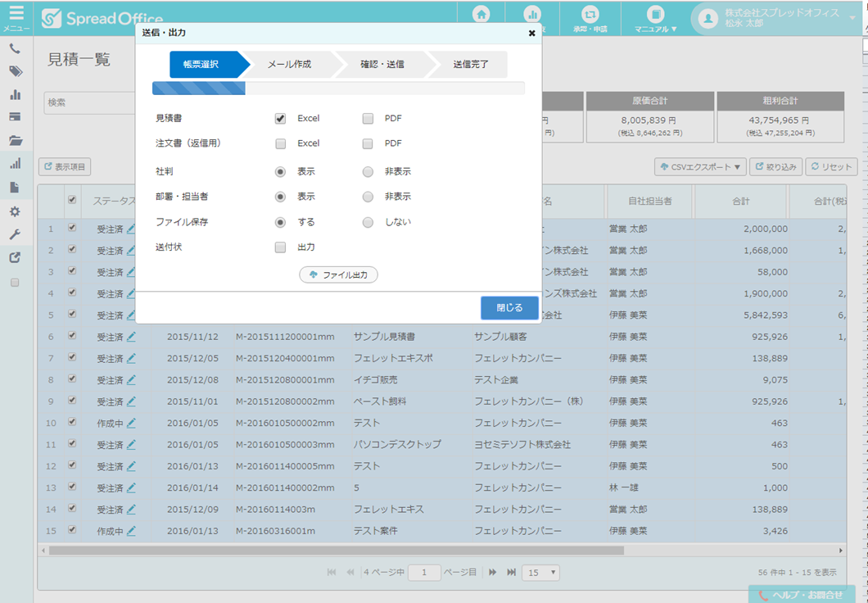
Task: Open the マニュアル dropdown
Action: coord(655,18)
